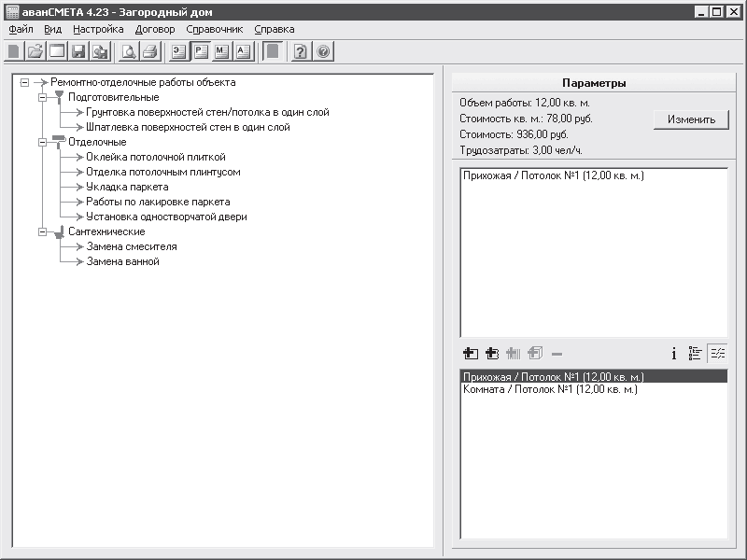Click the Изменить button
Image resolution: width=747 pixels, height=560 pixels.
pos(691,119)
